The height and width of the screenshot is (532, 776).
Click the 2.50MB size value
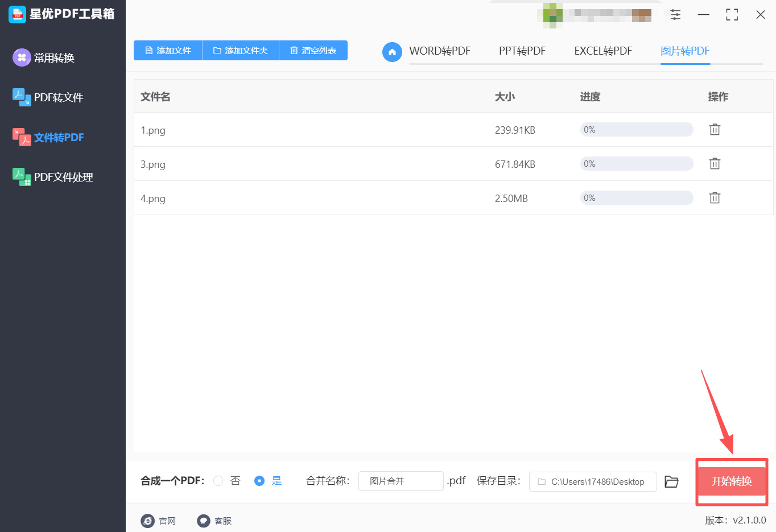[x=511, y=199]
